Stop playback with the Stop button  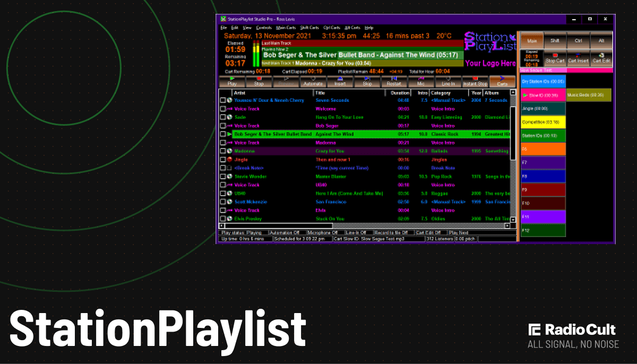click(x=259, y=81)
